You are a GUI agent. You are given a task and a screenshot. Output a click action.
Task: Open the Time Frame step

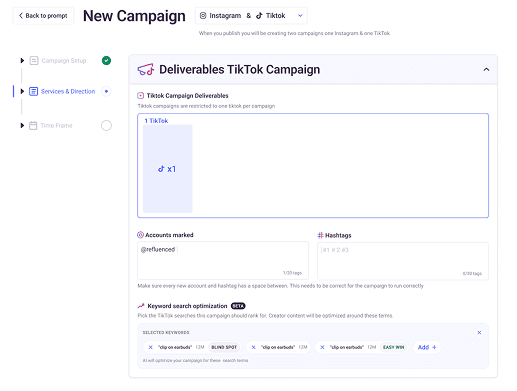point(56,126)
